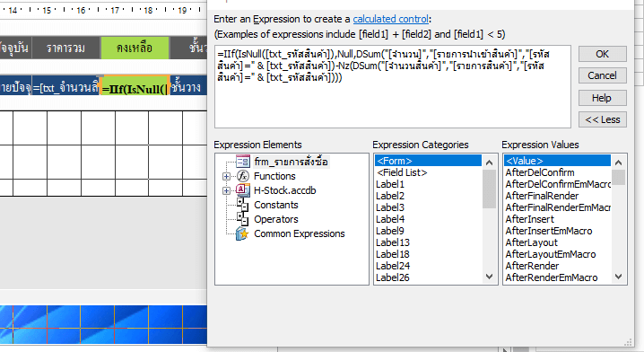Screen dimensions: 644x352
Task: Select <Field List> in Expression Categories
Action: [x=428, y=172]
